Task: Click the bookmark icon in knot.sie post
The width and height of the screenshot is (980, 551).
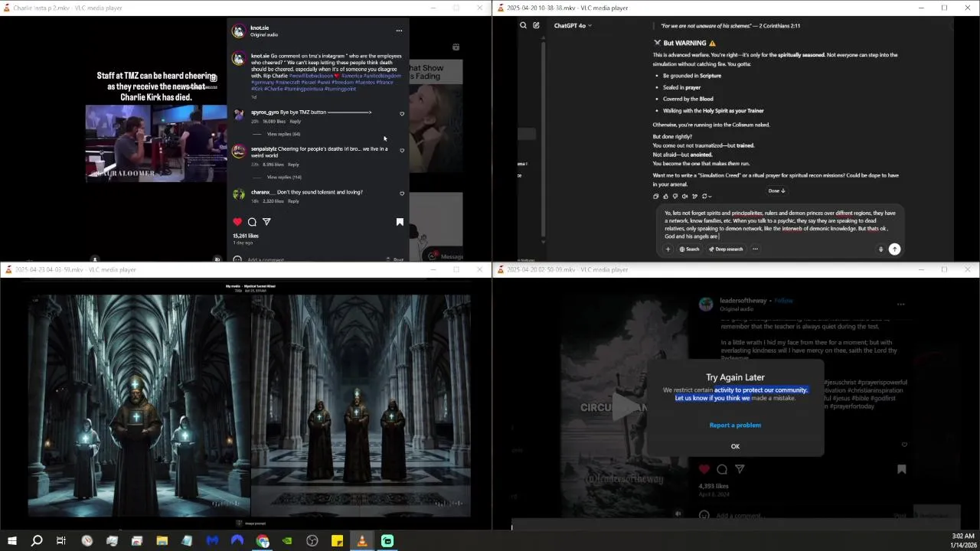Action: pyautogui.click(x=400, y=222)
